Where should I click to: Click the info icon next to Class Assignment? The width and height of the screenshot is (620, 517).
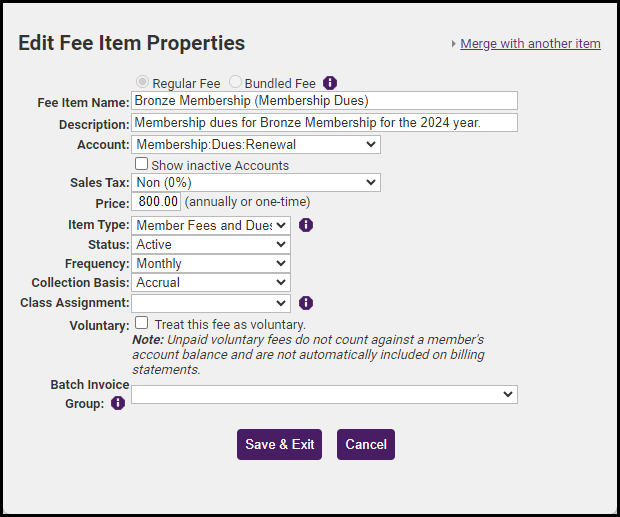click(306, 302)
